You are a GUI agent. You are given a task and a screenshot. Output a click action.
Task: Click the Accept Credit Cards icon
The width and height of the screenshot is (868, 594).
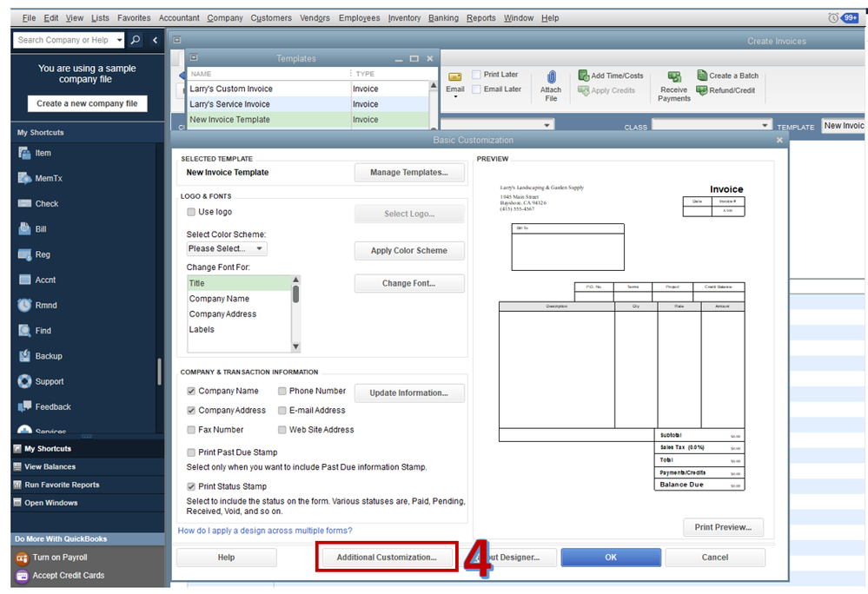click(x=22, y=576)
